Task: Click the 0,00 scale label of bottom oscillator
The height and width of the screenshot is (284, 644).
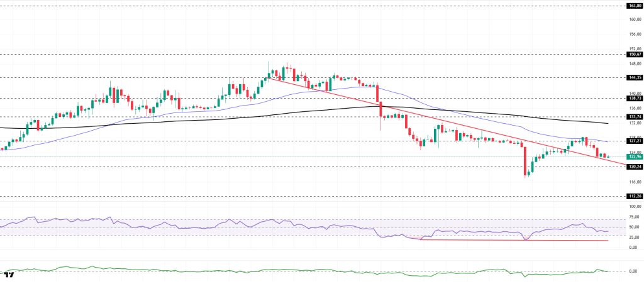Action: (x=633, y=271)
